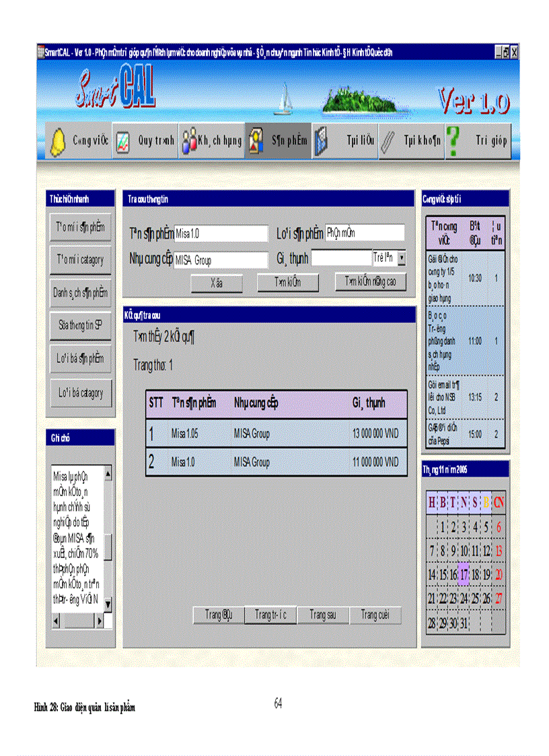The width and height of the screenshot is (549, 756).
Task: Go to last page with "Trang cuèi"
Action: point(375,615)
